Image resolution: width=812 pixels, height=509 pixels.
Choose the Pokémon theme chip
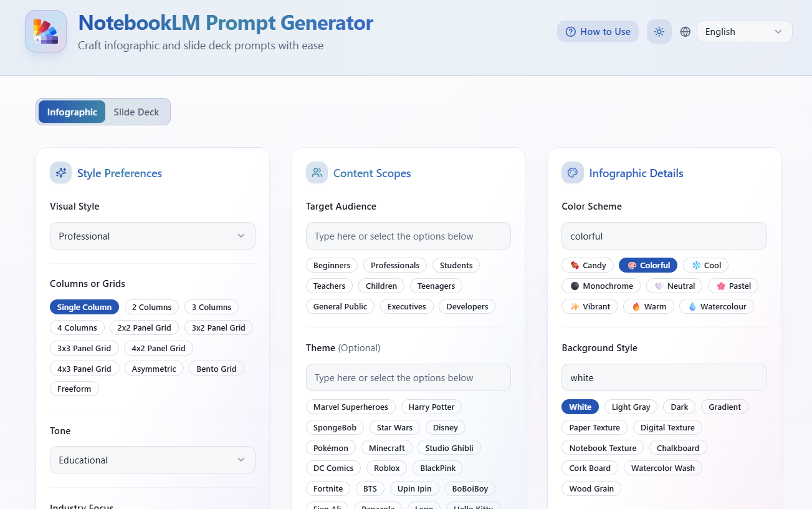331,448
